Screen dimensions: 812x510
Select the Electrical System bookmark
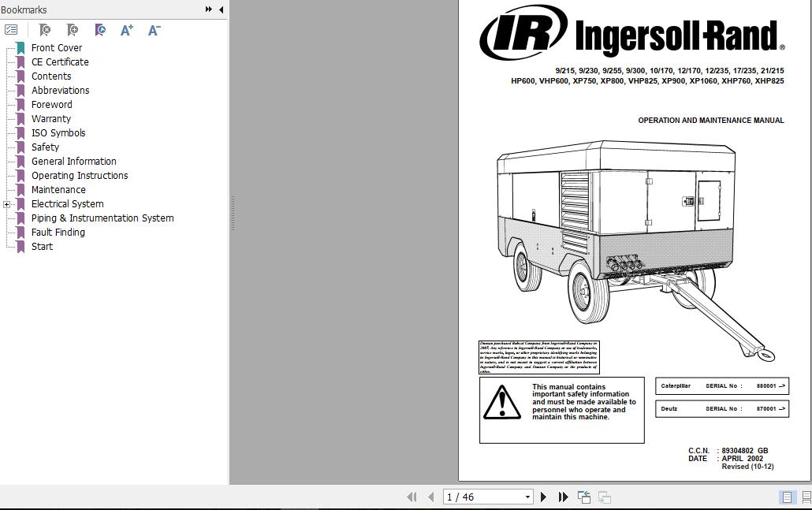click(x=67, y=204)
